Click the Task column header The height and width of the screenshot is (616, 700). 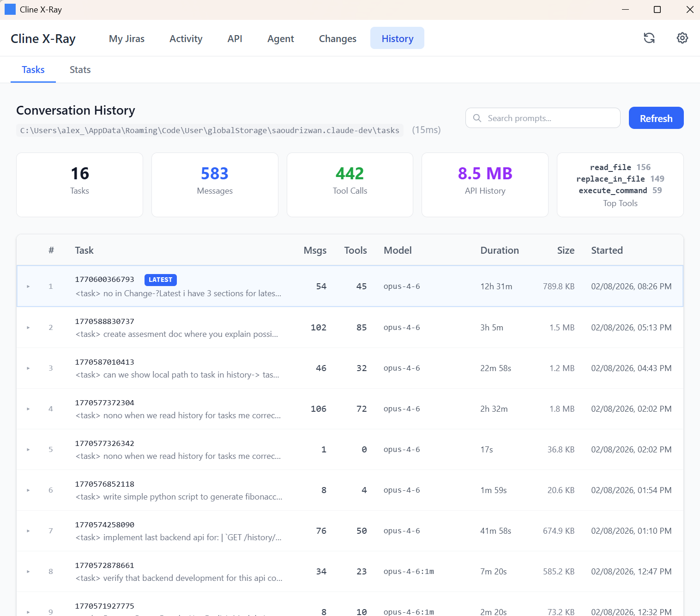(x=84, y=250)
